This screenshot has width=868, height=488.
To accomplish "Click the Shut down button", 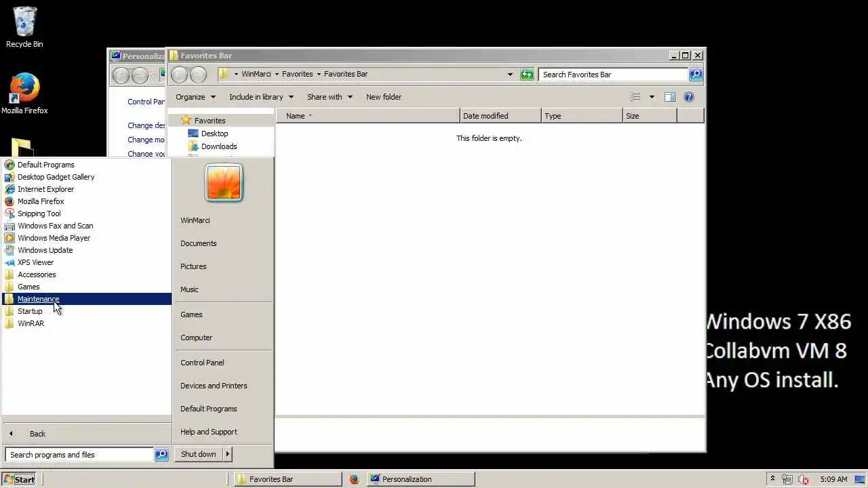I will pos(199,454).
